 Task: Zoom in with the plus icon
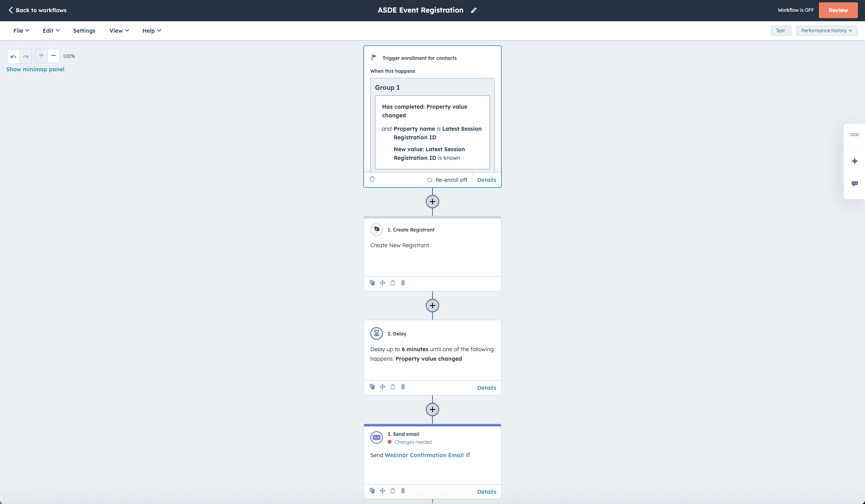pyautogui.click(x=41, y=56)
